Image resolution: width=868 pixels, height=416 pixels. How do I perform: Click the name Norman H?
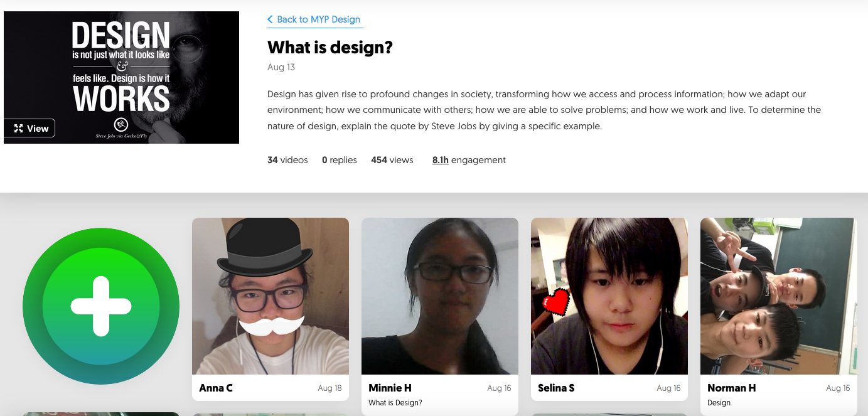tap(731, 388)
